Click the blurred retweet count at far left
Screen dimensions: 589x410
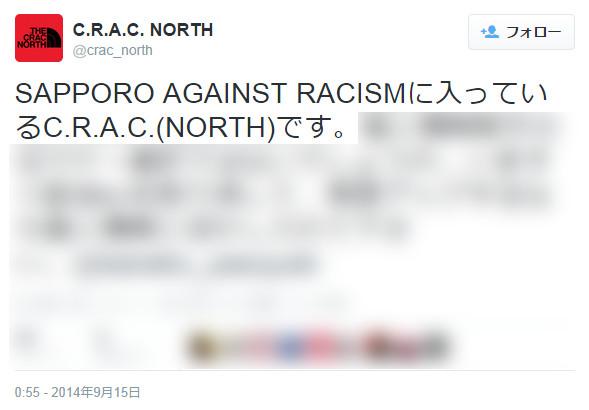[x=26, y=340]
